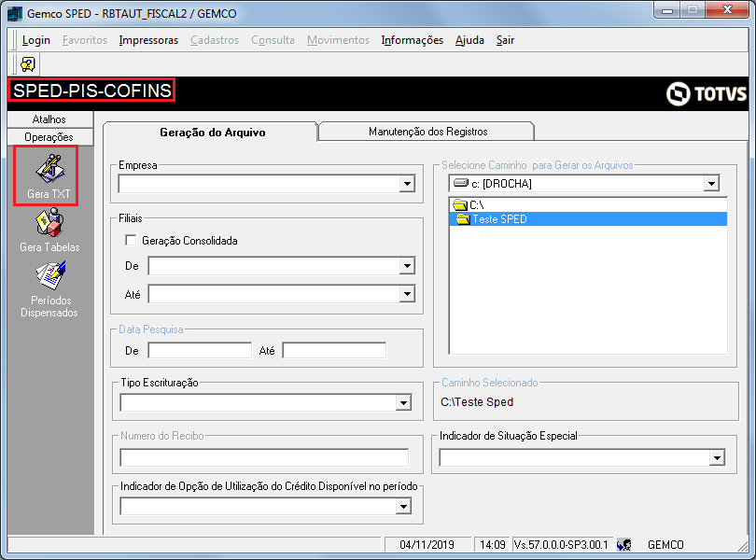Open the Gera Tabelas operation
The width and height of the screenshot is (756, 560).
click(x=49, y=231)
